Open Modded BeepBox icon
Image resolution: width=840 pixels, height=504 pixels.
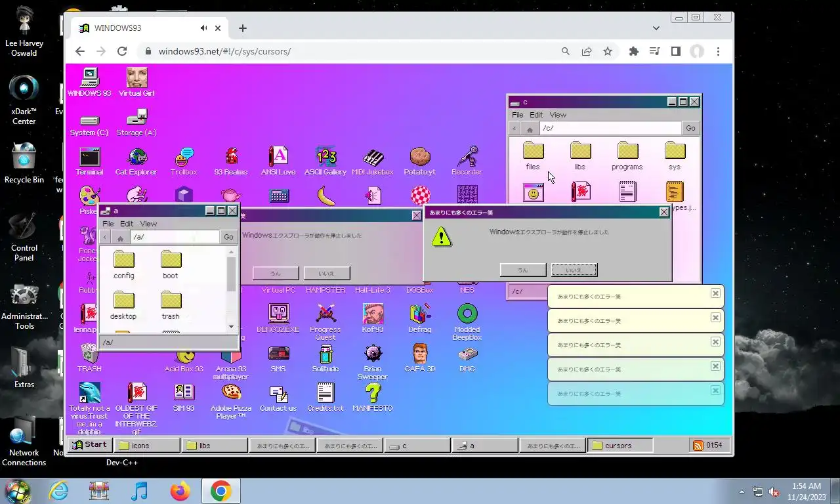click(467, 322)
